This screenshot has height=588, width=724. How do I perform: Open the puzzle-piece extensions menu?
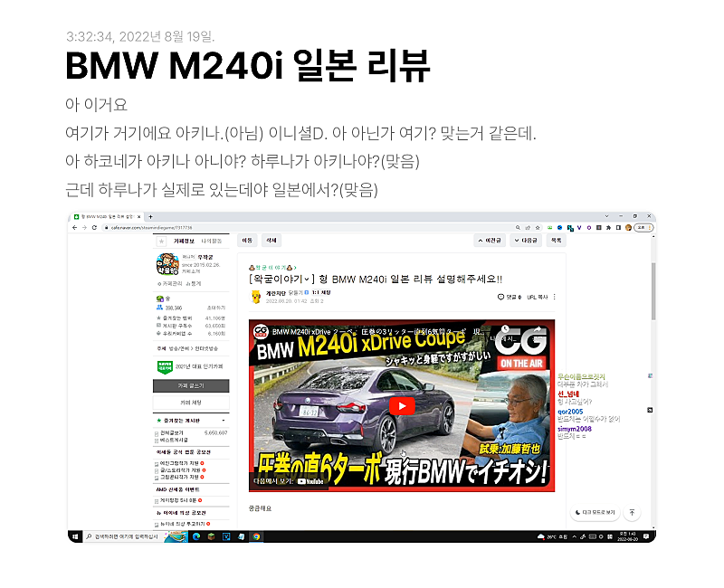[x=608, y=228]
